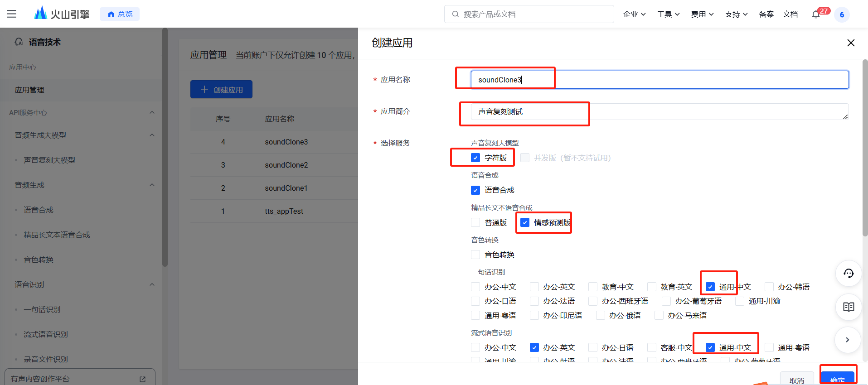Select the tts_appTest table row
This screenshot has height=385, width=868.
[274, 211]
